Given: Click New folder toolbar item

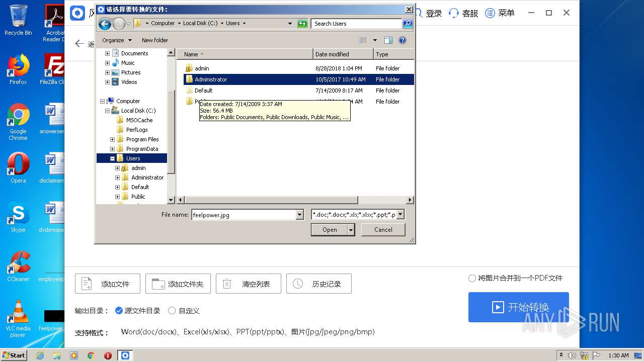Looking at the screenshot, I should click(x=155, y=40).
